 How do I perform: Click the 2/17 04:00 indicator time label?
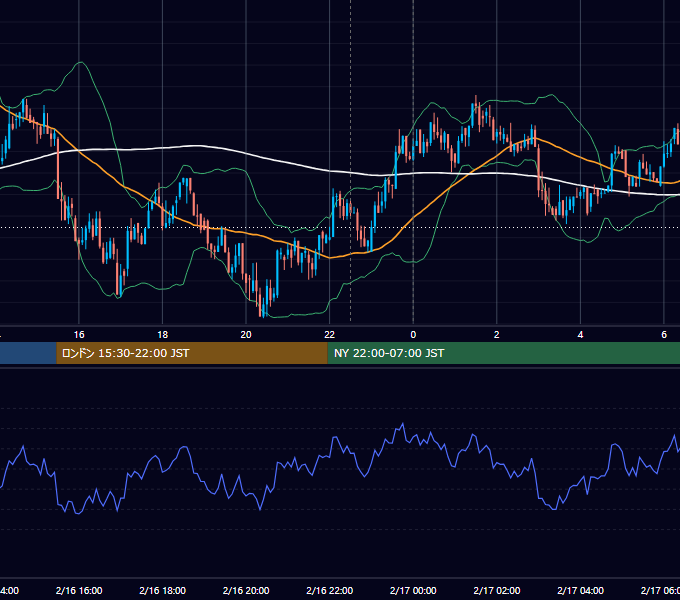point(580,590)
